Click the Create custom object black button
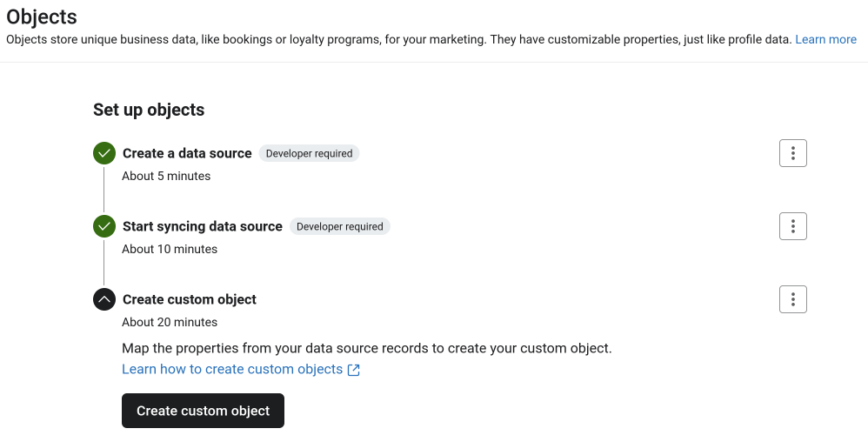868x442 pixels. point(204,411)
